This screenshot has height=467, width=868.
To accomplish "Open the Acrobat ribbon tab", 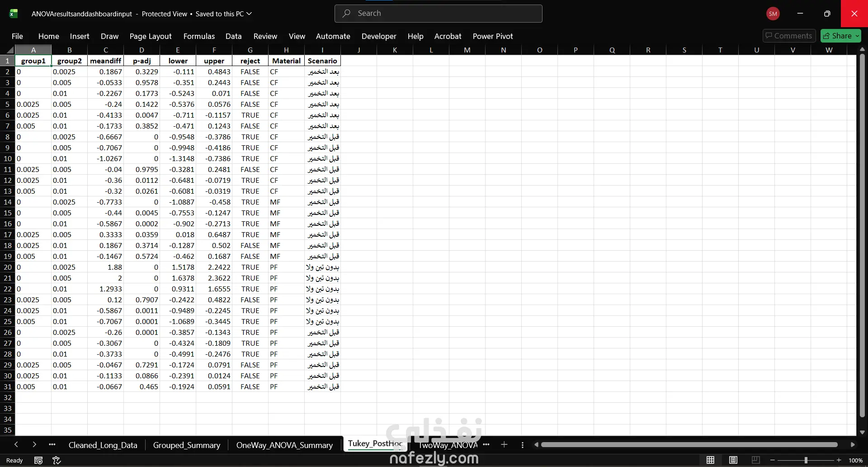I will pos(448,36).
